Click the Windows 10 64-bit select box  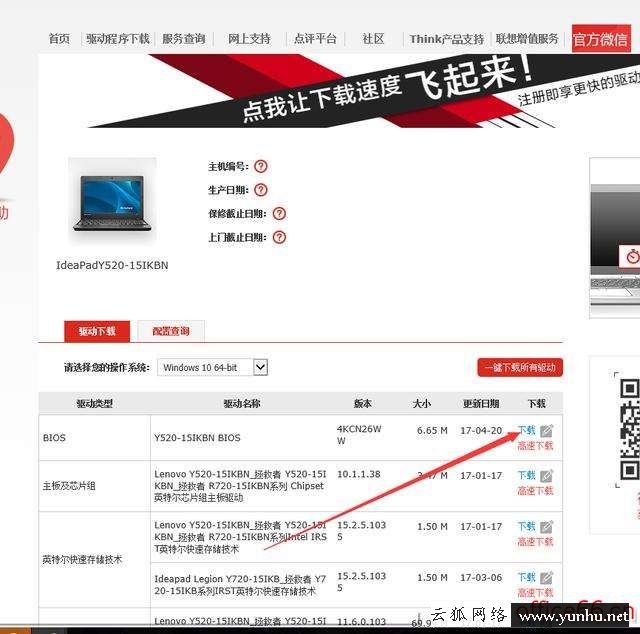tap(212, 367)
